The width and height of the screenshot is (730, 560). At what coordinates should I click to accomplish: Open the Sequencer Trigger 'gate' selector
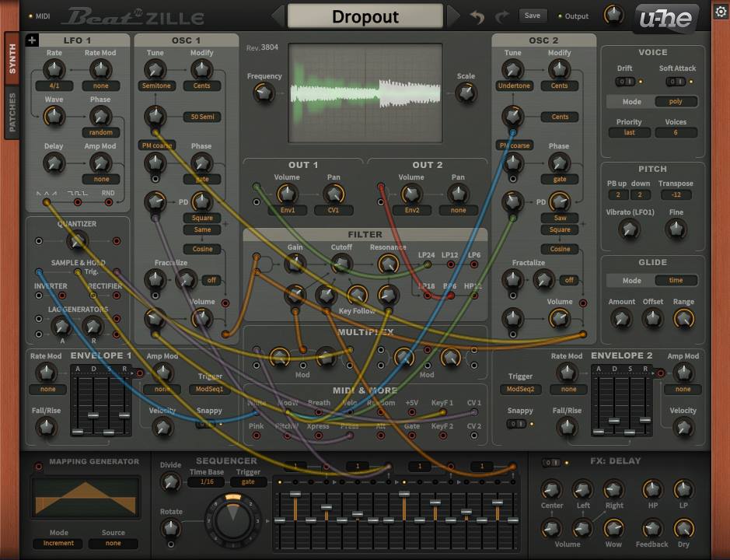point(248,481)
